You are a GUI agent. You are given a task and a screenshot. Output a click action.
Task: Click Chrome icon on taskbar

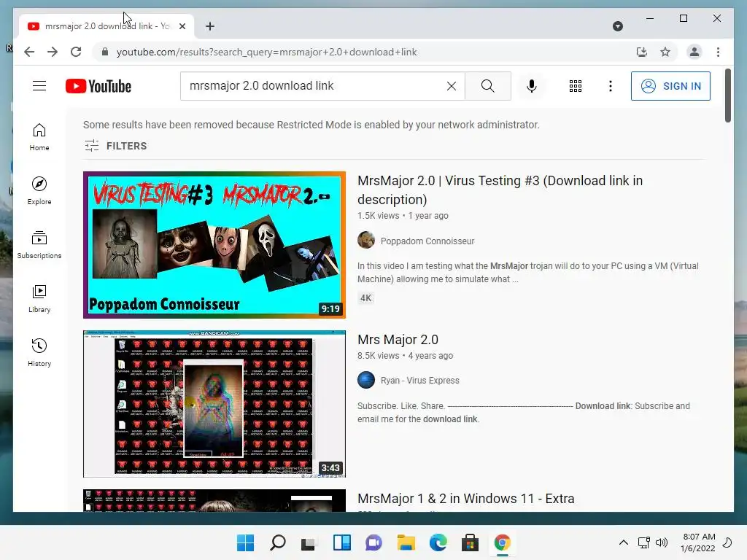pyautogui.click(x=502, y=542)
